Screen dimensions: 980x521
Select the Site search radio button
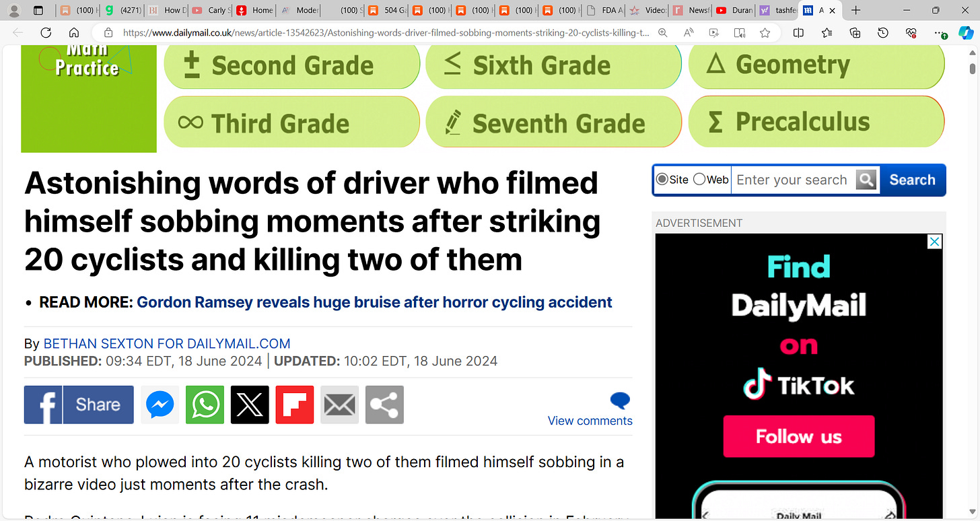(x=662, y=180)
